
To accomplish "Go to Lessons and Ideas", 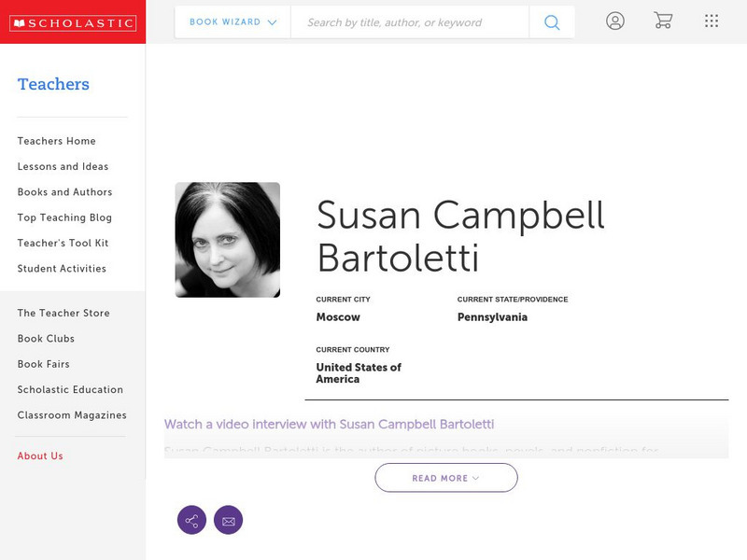I will (x=63, y=166).
